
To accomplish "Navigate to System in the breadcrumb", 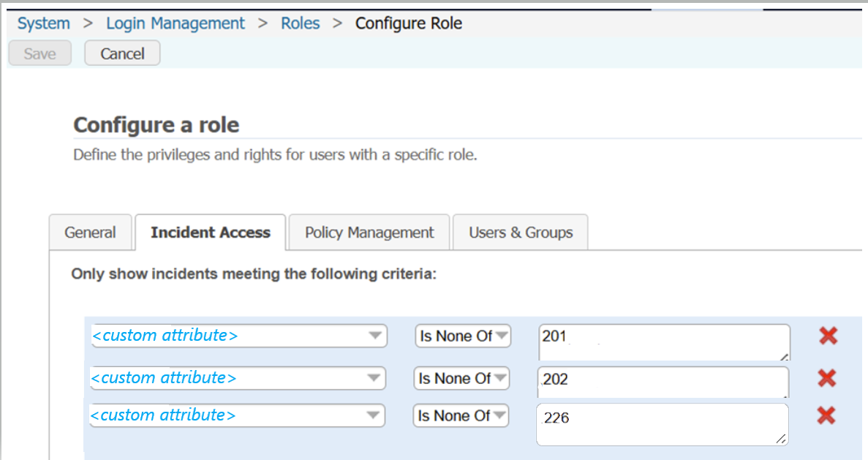I will coord(44,23).
